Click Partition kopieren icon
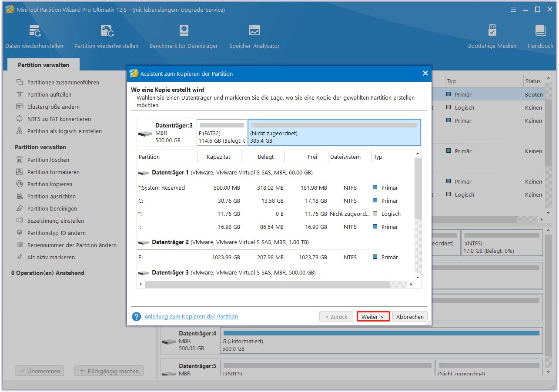Image resolution: width=559 pixels, height=392 pixels. click(x=20, y=184)
